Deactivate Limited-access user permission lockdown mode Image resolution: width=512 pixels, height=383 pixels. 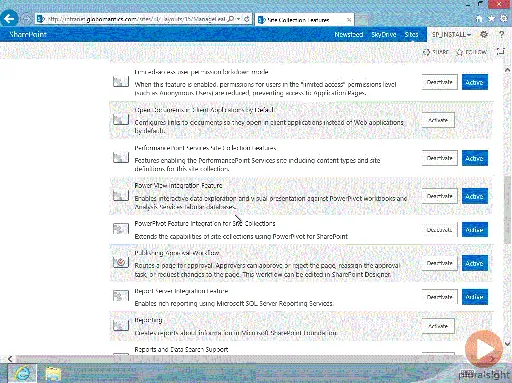pyautogui.click(x=439, y=82)
